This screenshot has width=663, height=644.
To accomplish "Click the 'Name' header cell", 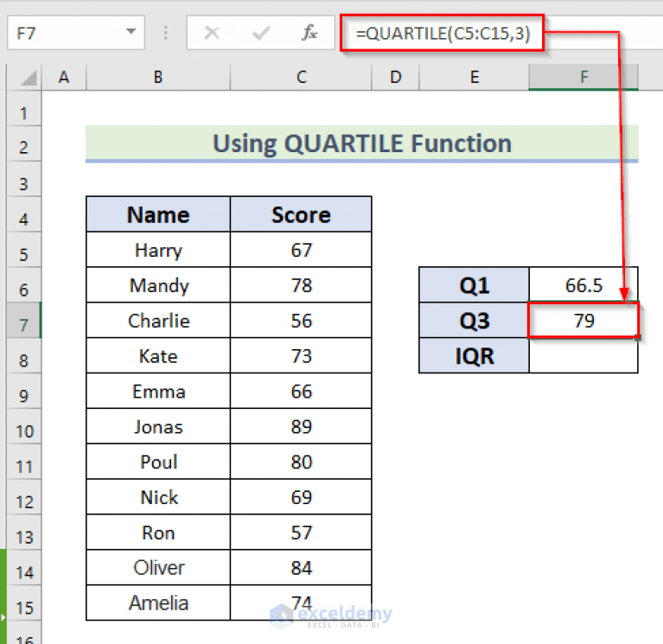I will click(x=158, y=214).
